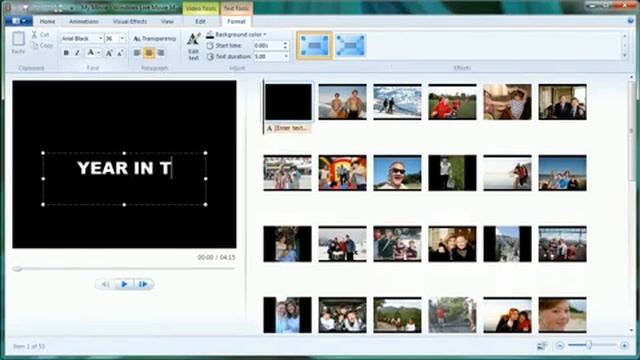Shrink the font size with smaller A icon
The image size is (640, 360).
(x=120, y=53)
